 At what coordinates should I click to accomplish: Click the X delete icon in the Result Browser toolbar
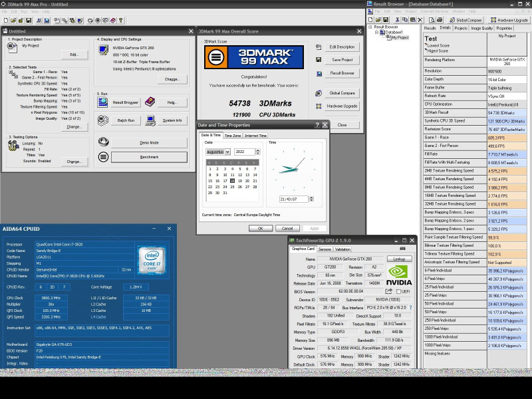pyautogui.click(x=420, y=20)
